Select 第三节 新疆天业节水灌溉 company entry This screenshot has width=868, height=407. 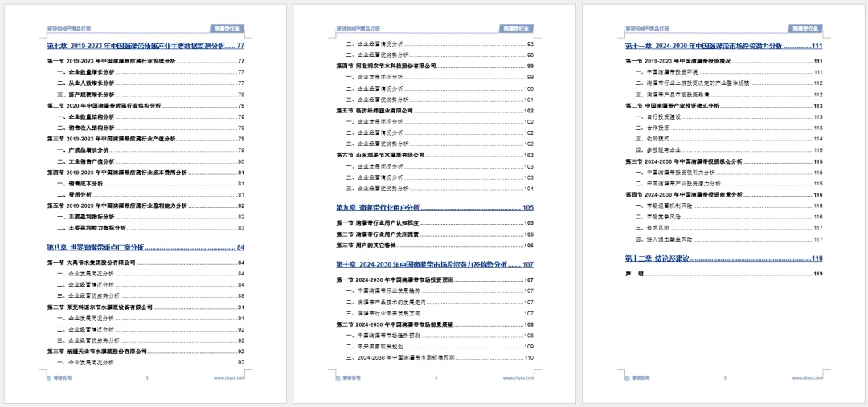click(x=145, y=352)
